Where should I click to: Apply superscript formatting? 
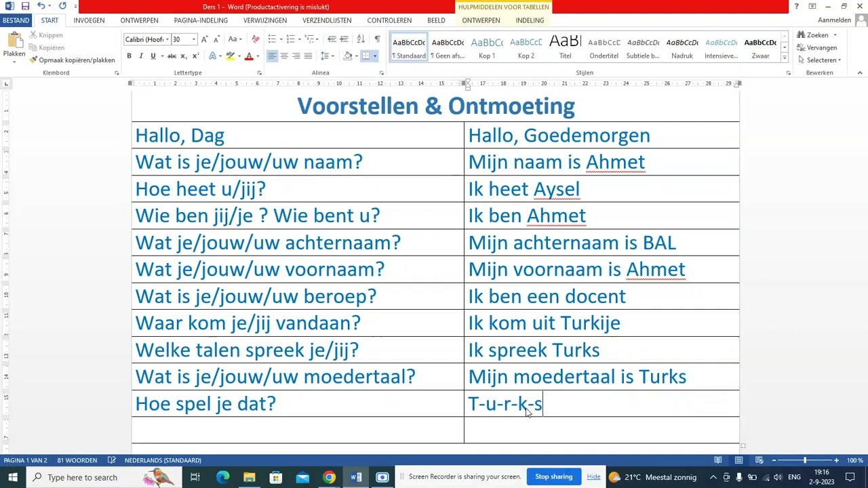click(195, 56)
